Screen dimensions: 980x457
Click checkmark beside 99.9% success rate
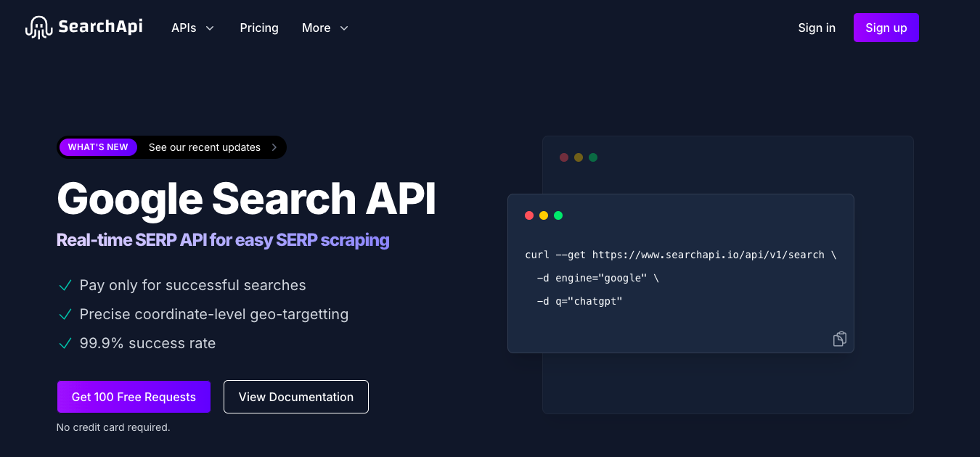tap(65, 343)
